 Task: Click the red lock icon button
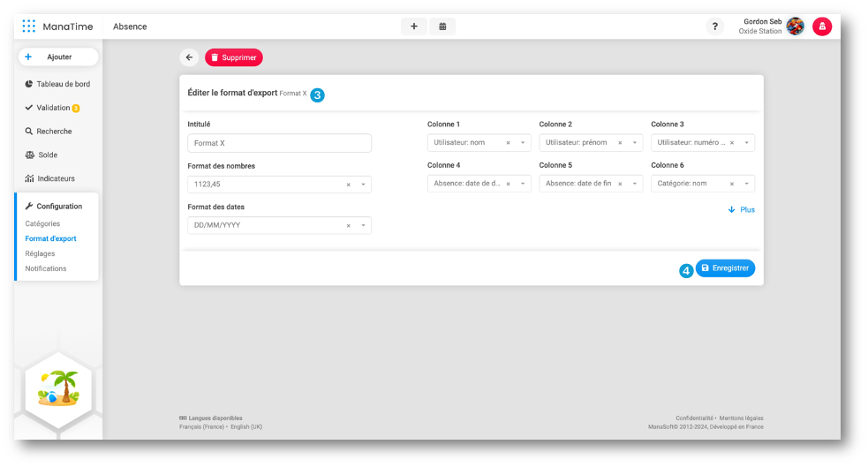click(x=822, y=26)
